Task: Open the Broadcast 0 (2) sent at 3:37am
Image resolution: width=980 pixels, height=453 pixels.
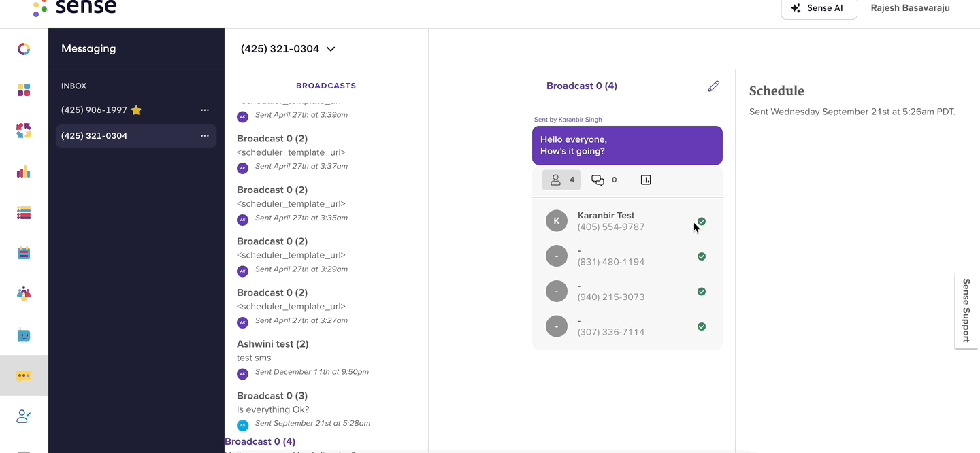Action: (326, 153)
